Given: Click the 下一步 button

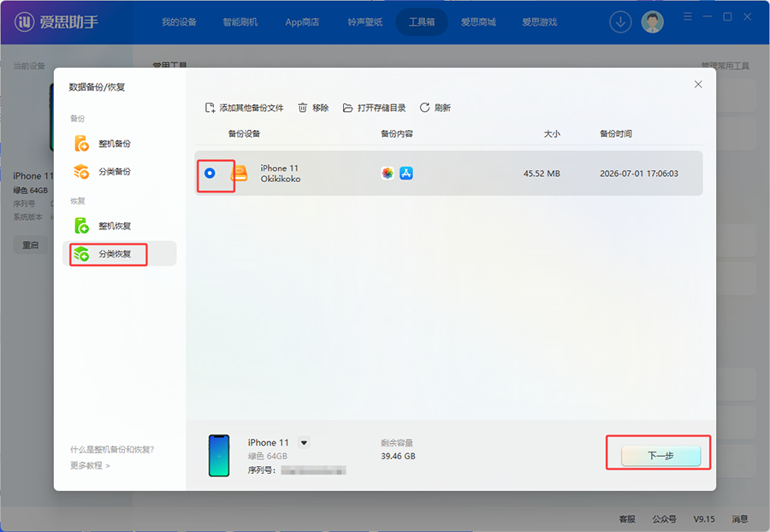Looking at the screenshot, I should click(x=660, y=456).
